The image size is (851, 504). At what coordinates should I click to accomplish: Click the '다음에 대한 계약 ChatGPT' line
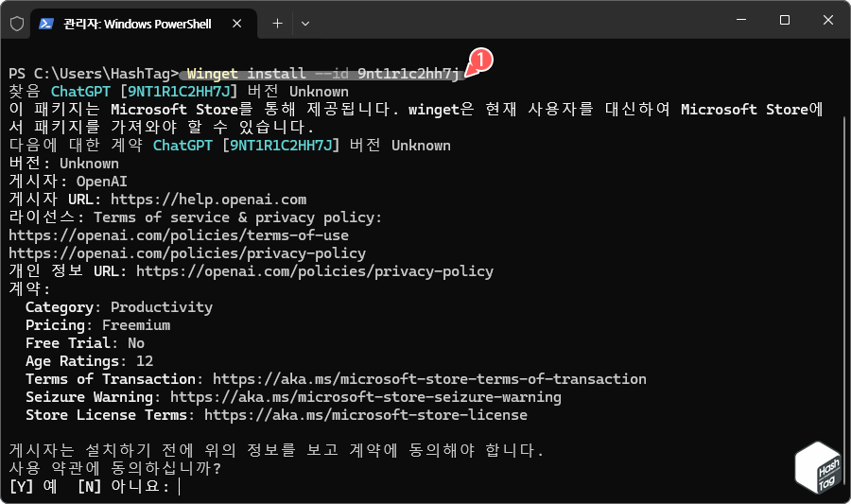click(x=230, y=146)
